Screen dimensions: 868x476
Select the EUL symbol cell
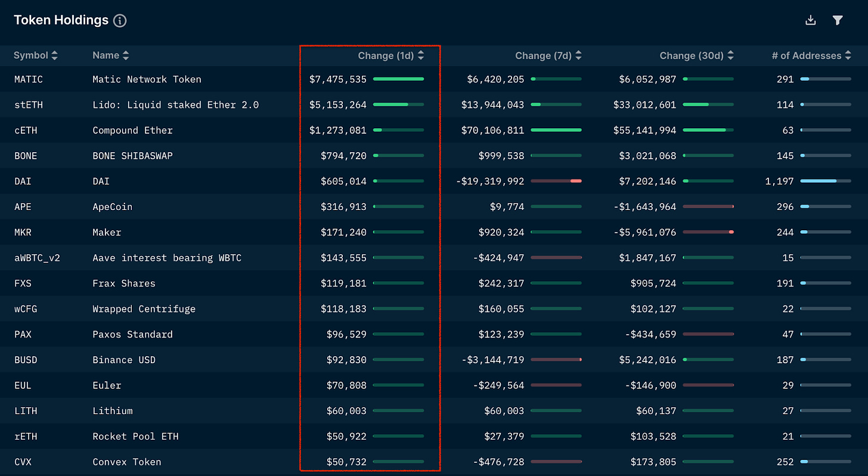pyautogui.click(x=23, y=385)
